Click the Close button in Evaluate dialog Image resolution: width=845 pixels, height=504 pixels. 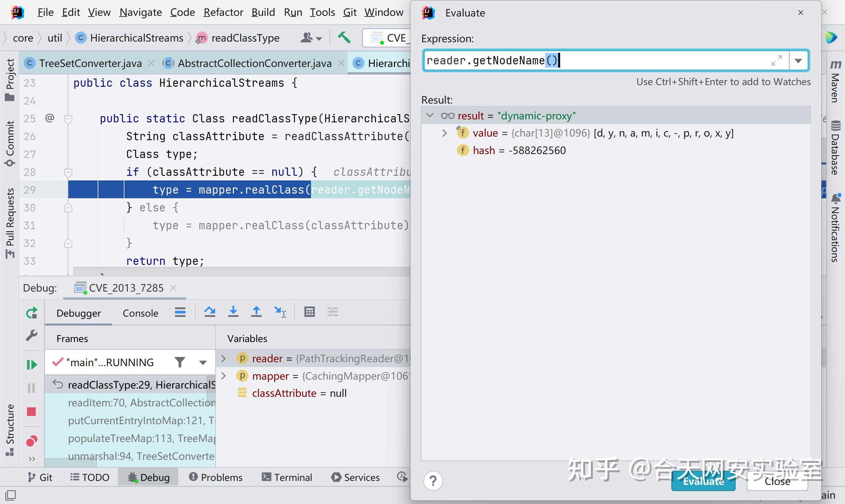point(778,481)
